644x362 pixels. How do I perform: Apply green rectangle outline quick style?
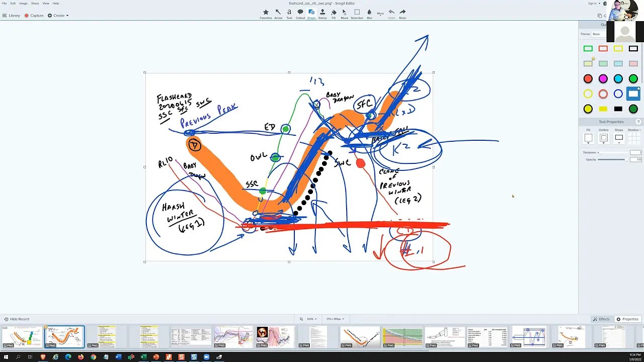tap(588, 49)
